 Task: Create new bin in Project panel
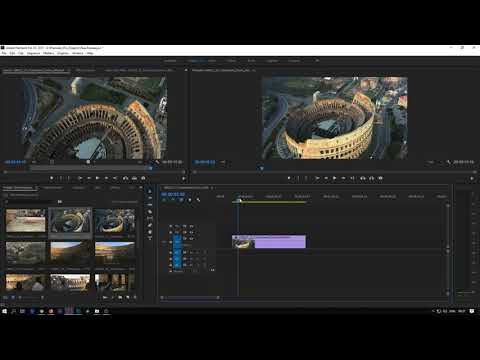coord(120,297)
